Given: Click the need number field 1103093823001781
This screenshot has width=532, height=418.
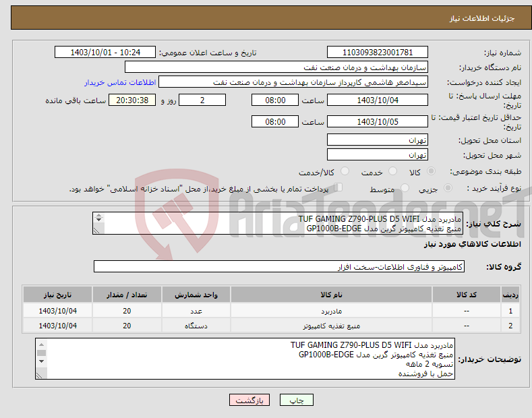Looking at the screenshot, I should 378,53.
